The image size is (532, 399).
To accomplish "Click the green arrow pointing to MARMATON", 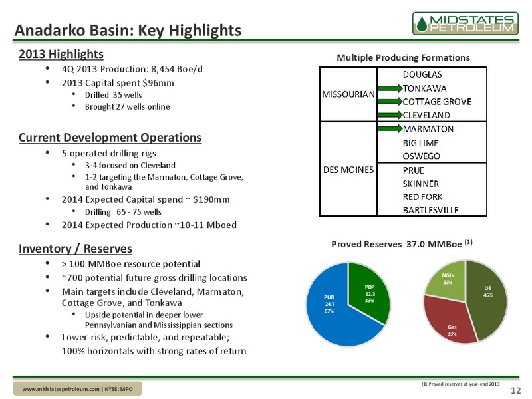I will [x=390, y=128].
